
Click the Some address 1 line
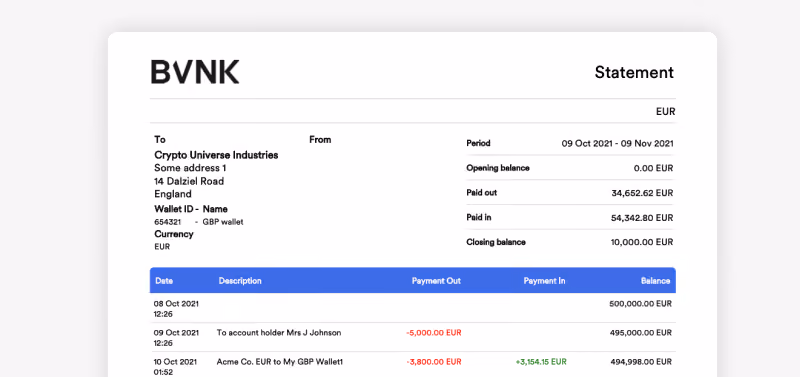click(x=190, y=168)
